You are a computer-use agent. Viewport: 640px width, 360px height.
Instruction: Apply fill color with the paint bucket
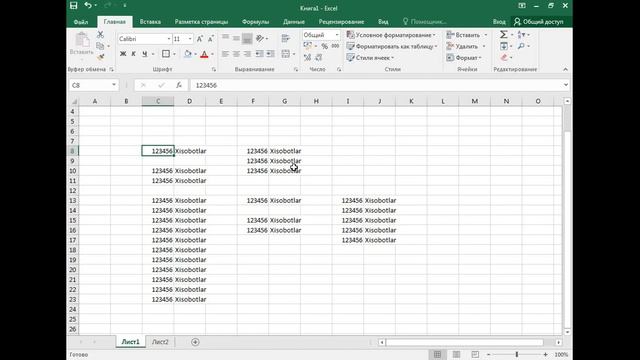[x=187, y=54]
